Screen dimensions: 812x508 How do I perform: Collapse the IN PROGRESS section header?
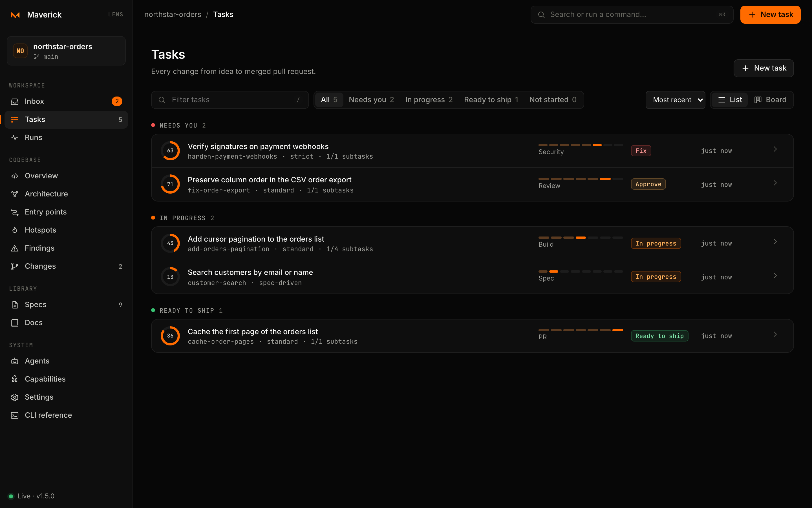(x=182, y=218)
